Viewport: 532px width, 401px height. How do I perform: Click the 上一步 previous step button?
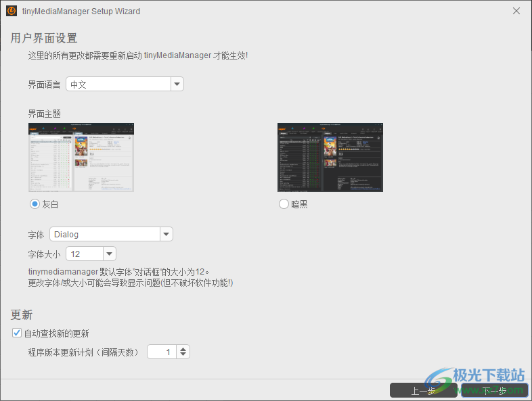point(424,390)
